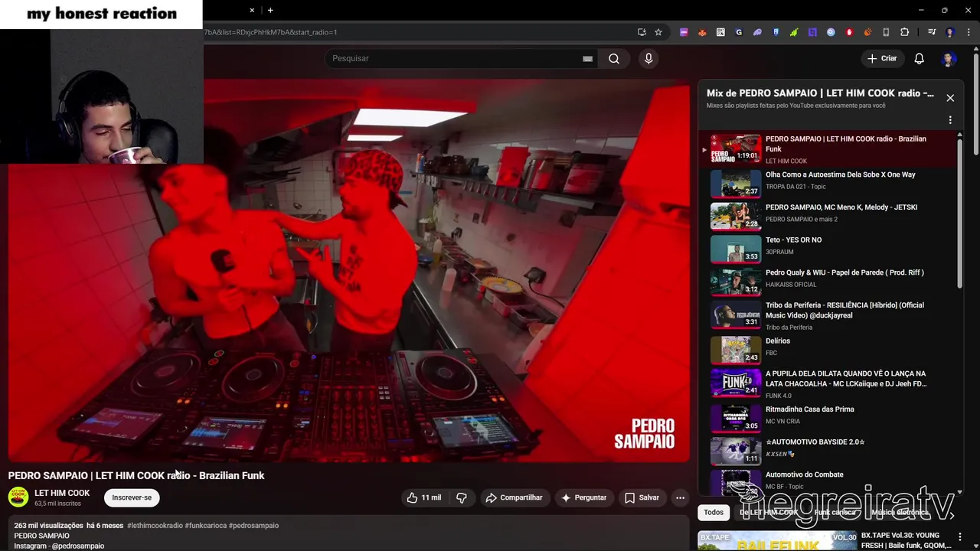The image size is (980, 551).
Task: Click the install app icon in address bar
Action: pos(642,32)
